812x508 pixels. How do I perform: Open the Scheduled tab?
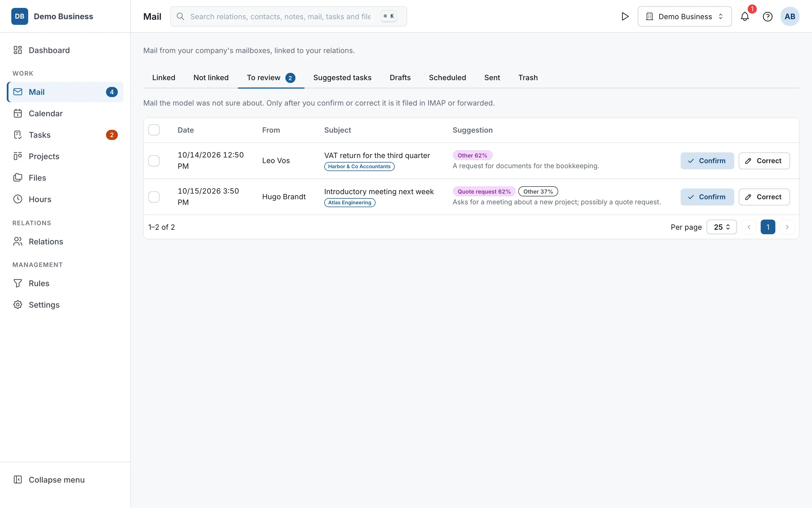(x=447, y=78)
